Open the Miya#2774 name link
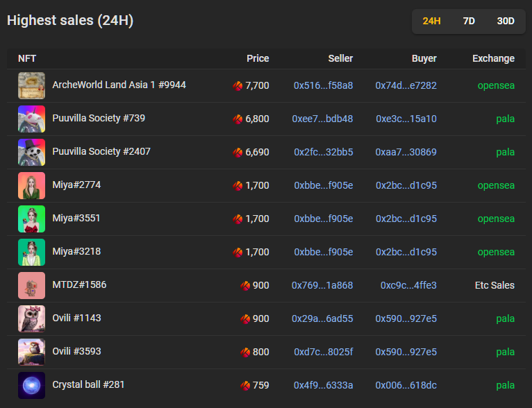The height and width of the screenshot is (408, 532). point(76,185)
